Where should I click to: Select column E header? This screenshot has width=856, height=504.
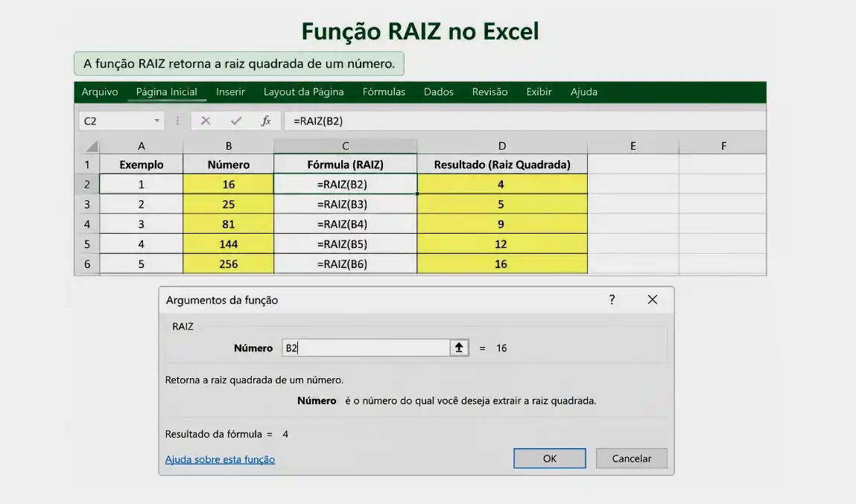coord(633,146)
